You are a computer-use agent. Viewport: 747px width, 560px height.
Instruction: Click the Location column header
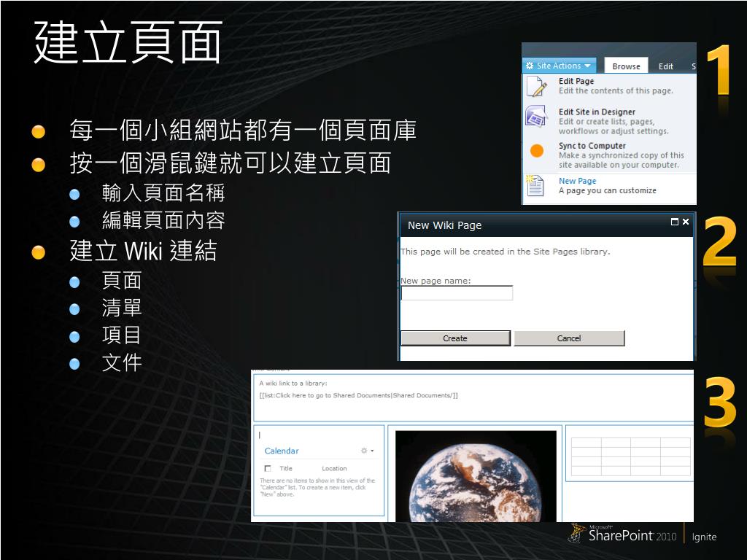334,469
